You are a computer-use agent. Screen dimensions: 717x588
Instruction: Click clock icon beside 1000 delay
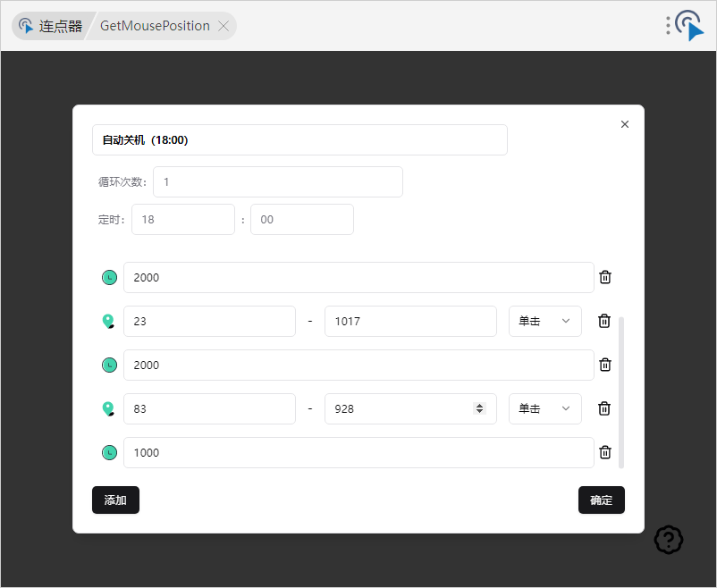109,452
